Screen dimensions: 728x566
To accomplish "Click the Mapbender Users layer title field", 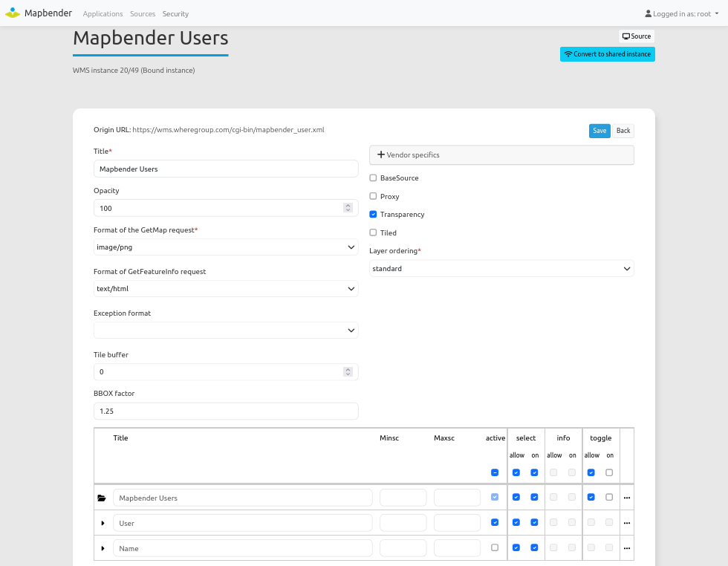I will click(x=242, y=498).
